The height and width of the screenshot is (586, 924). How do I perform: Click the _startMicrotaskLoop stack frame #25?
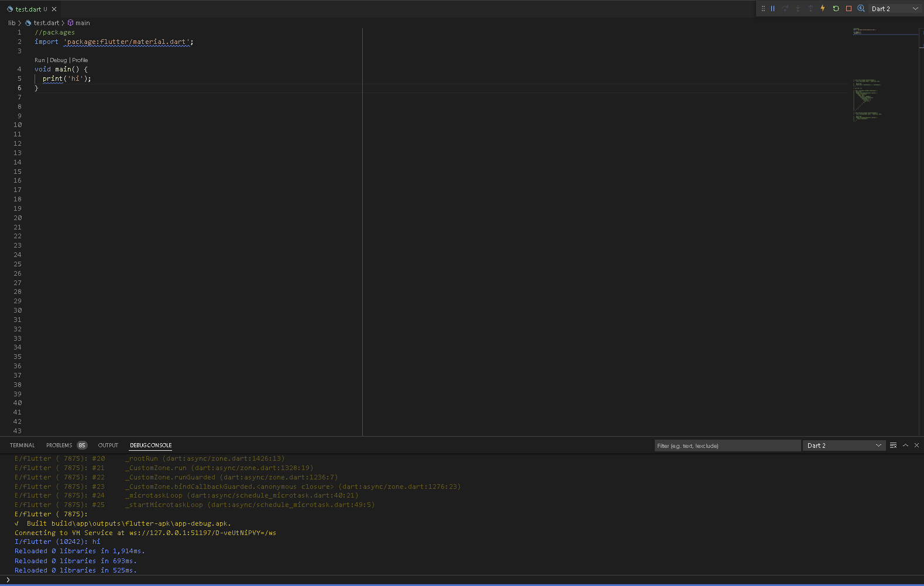[x=195, y=505]
